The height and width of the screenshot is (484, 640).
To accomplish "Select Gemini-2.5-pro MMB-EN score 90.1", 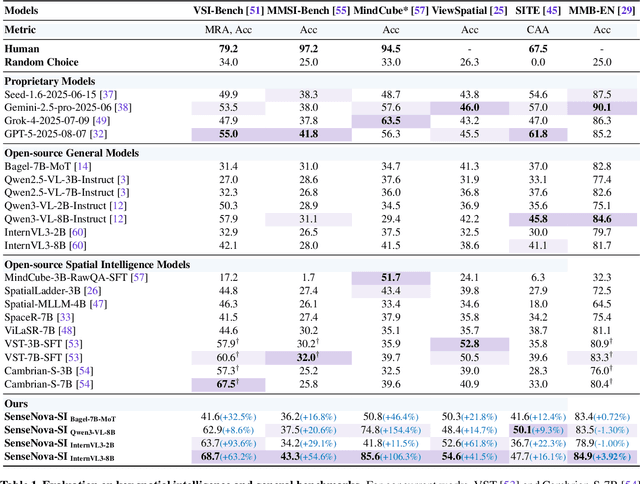I will click(602, 108).
